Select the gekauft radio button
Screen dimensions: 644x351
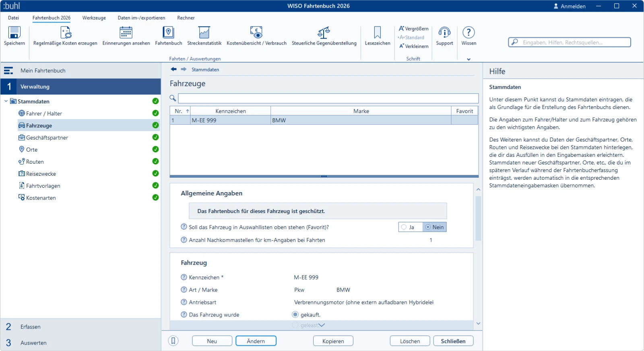(x=295, y=314)
